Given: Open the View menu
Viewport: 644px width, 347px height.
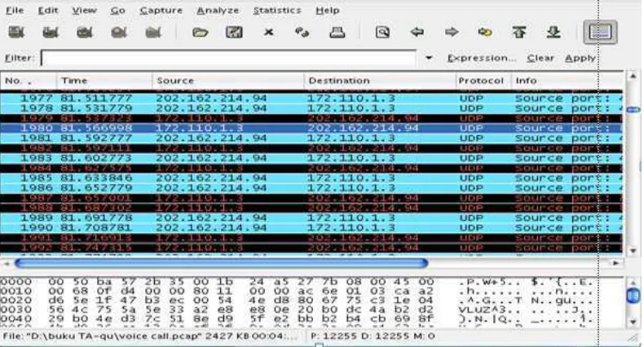Looking at the screenshot, I should point(84,11).
